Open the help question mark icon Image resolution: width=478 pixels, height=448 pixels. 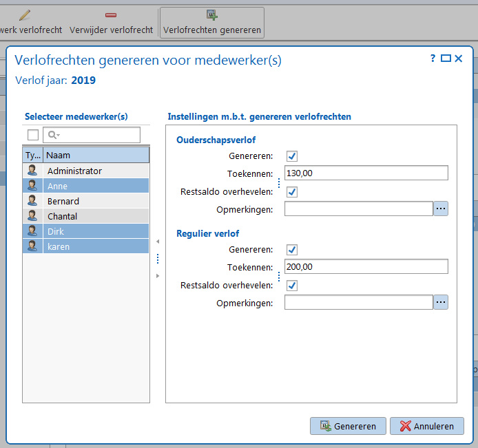point(433,58)
